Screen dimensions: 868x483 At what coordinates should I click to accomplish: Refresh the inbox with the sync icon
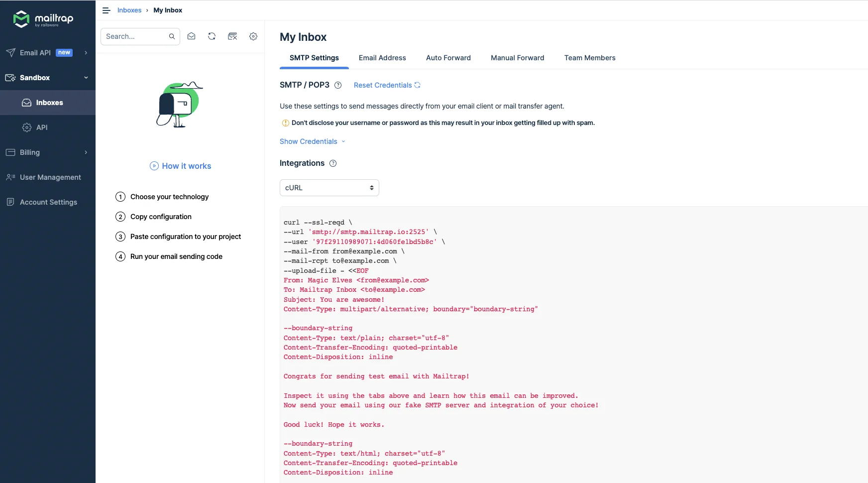pos(212,36)
